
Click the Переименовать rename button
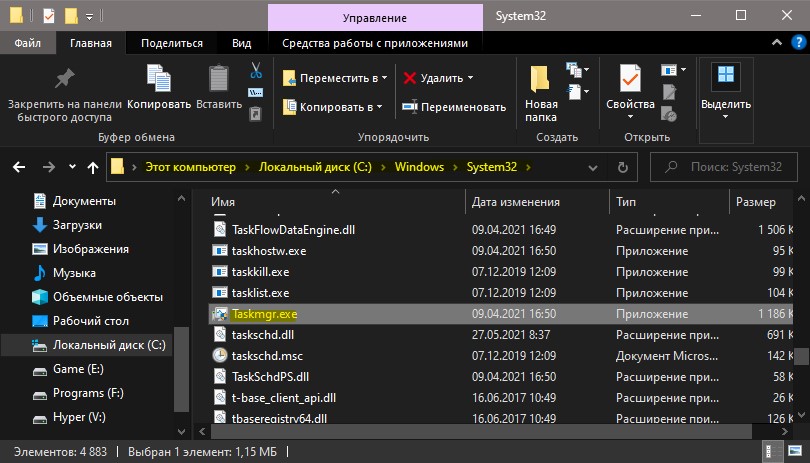coord(454,107)
